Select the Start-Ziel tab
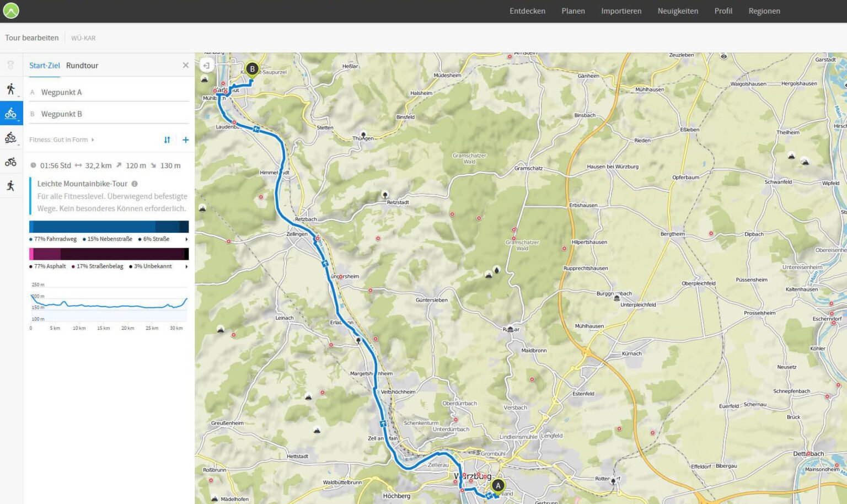The width and height of the screenshot is (847, 504). click(x=45, y=66)
